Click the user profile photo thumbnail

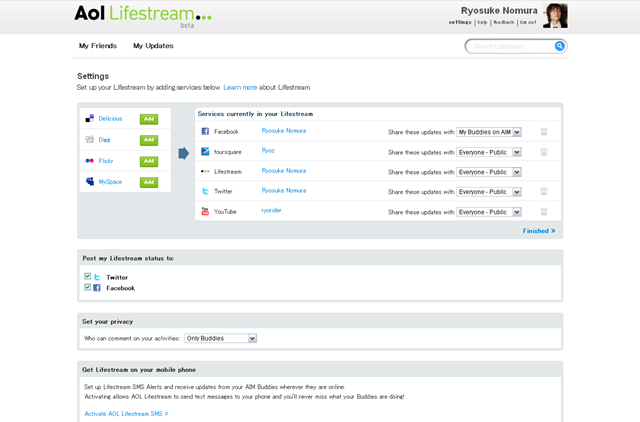click(x=555, y=16)
